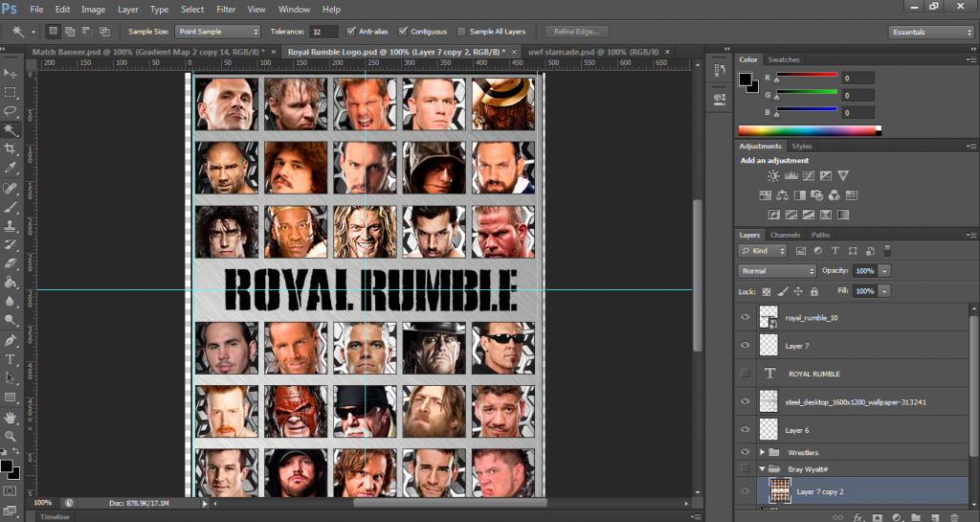Image resolution: width=980 pixels, height=522 pixels.
Task: Open the Layer menu
Action: point(128,10)
